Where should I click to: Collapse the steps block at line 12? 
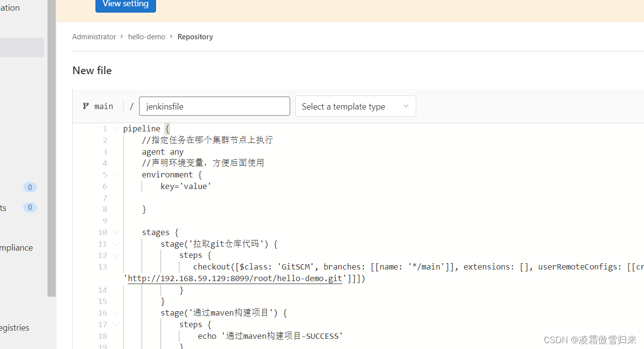click(116, 255)
